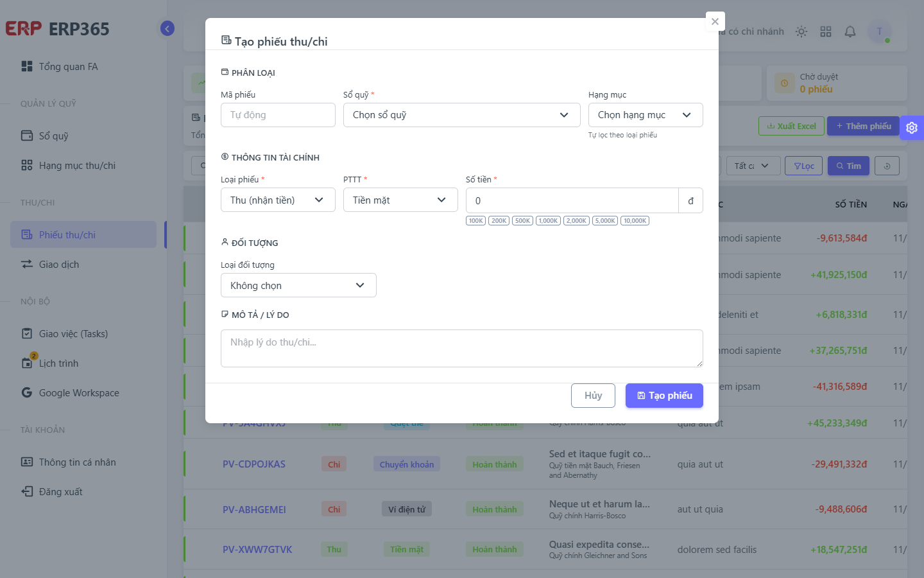Click the Tạo phiếu button

(x=664, y=396)
